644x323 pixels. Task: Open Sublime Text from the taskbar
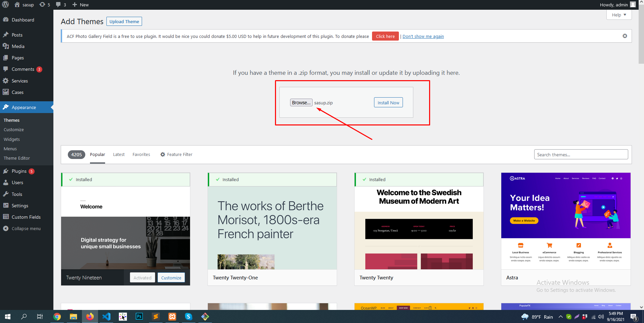(156, 317)
